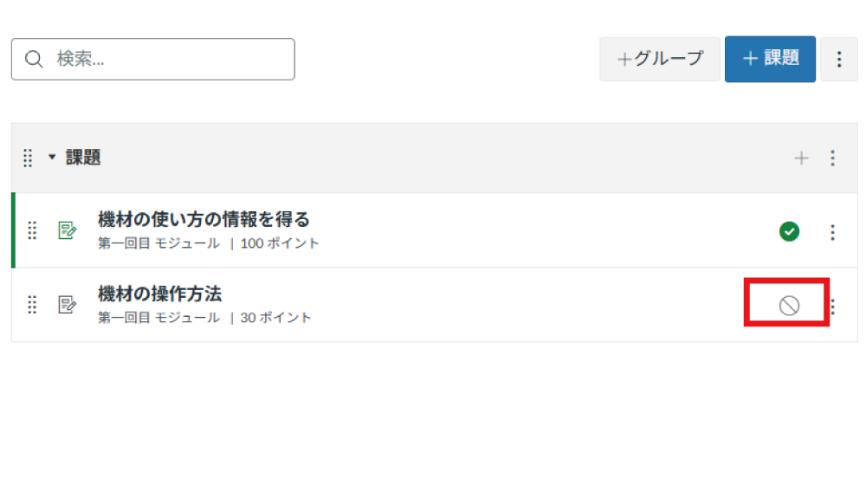Open the top-right assignments settings kebab menu
The height and width of the screenshot is (504, 866).
point(838,59)
